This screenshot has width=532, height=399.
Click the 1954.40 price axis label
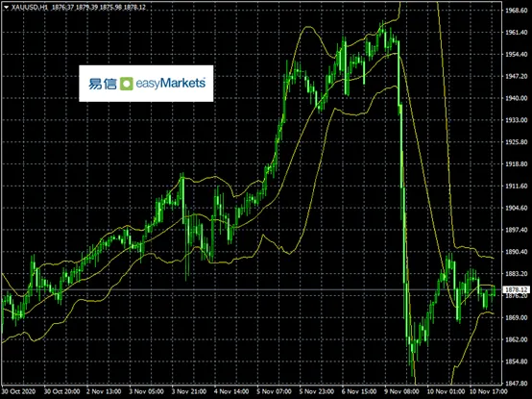pos(517,55)
